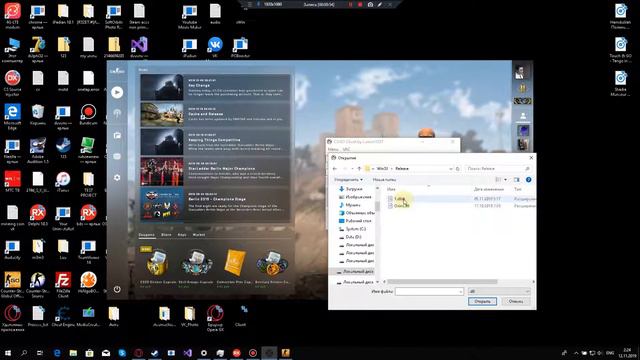
Task: Click the Release breadcrumb in the address path
Action: pyautogui.click(x=402, y=169)
